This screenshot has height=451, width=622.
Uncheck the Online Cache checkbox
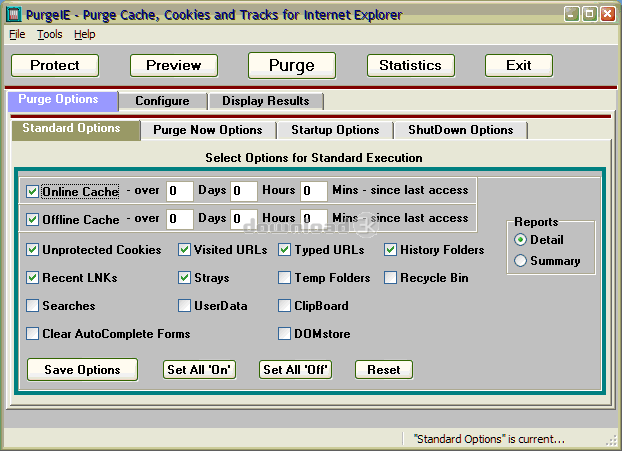tap(32, 192)
